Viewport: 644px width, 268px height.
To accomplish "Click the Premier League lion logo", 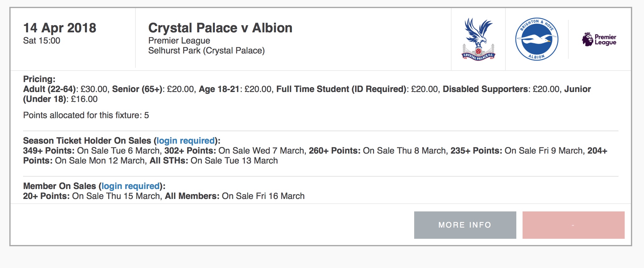I will click(x=599, y=39).
